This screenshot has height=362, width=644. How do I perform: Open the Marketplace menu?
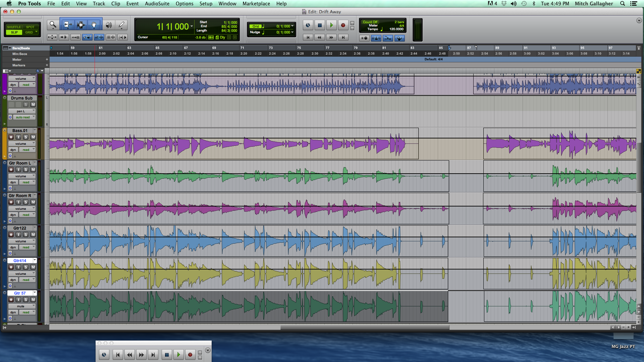[256, 4]
